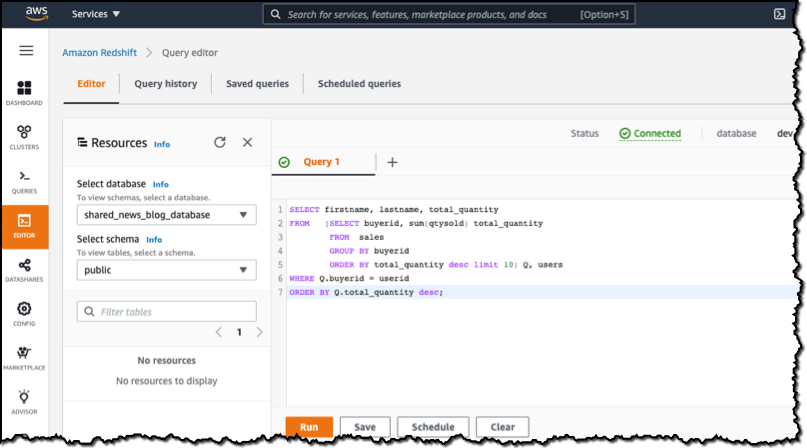This screenshot has width=807, height=448.
Task: Open Datashares in sidebar
Action: click(24, 270)
